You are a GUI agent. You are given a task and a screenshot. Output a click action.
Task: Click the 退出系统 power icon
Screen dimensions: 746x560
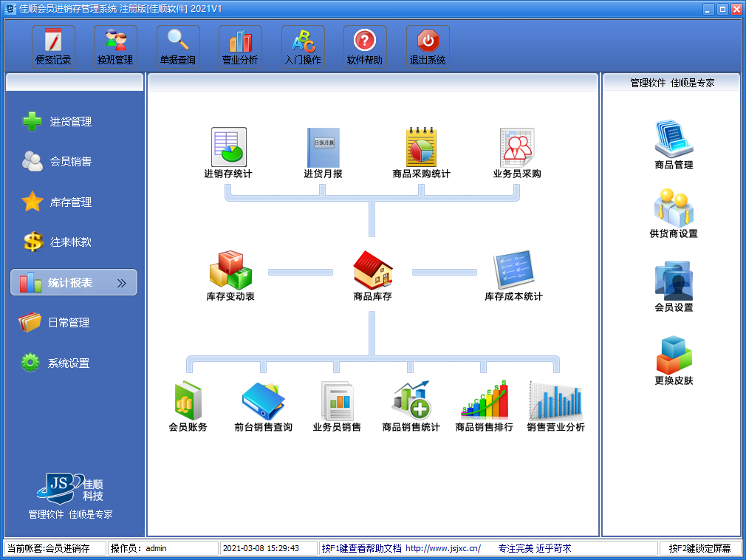click(428, 47)
